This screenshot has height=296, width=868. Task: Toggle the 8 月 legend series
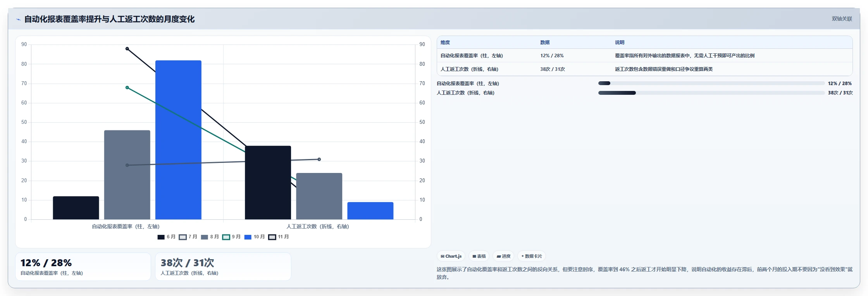[210, 237]
